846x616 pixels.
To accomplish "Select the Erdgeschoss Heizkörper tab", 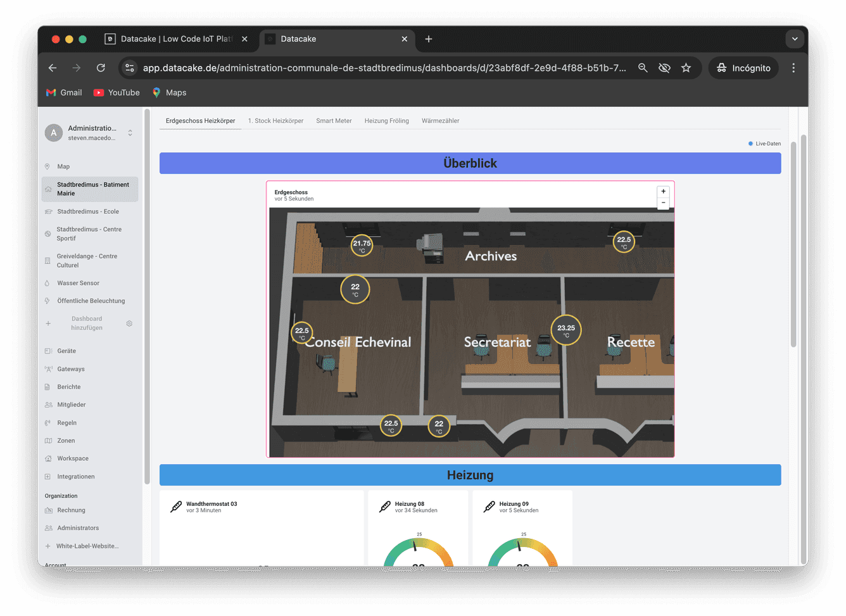I will [200, 121].
